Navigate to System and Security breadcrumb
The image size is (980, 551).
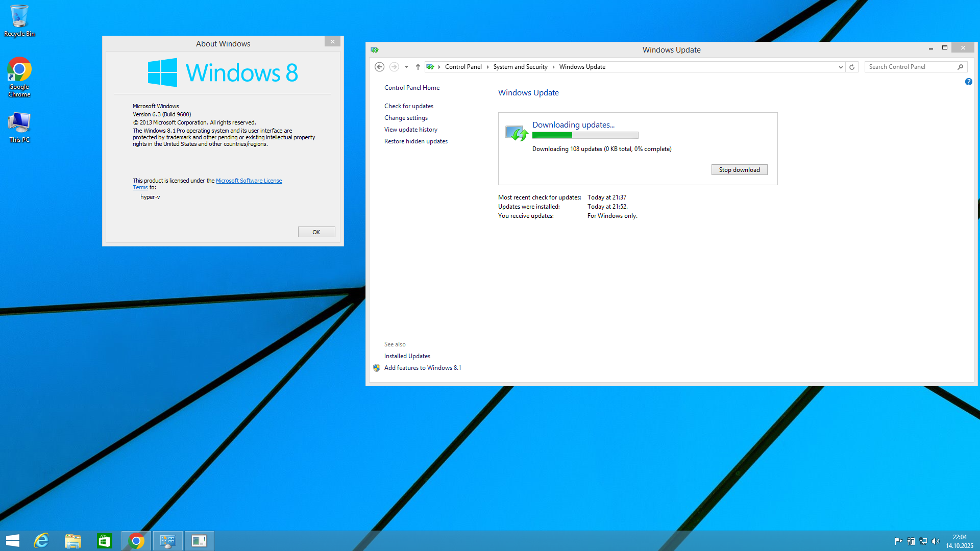(x=520, y=67)
